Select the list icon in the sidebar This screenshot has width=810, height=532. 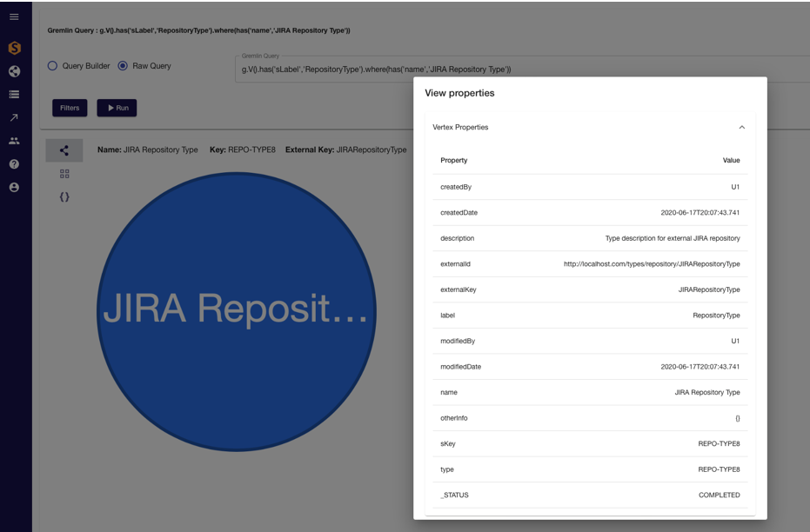pyautogui.click(x=13, y=94)
